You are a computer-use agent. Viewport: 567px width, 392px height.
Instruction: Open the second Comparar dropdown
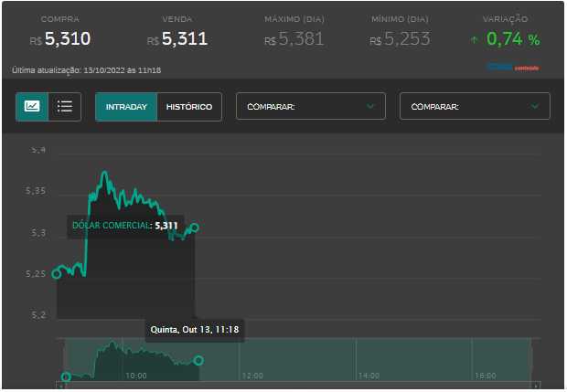tap(474, 107)
